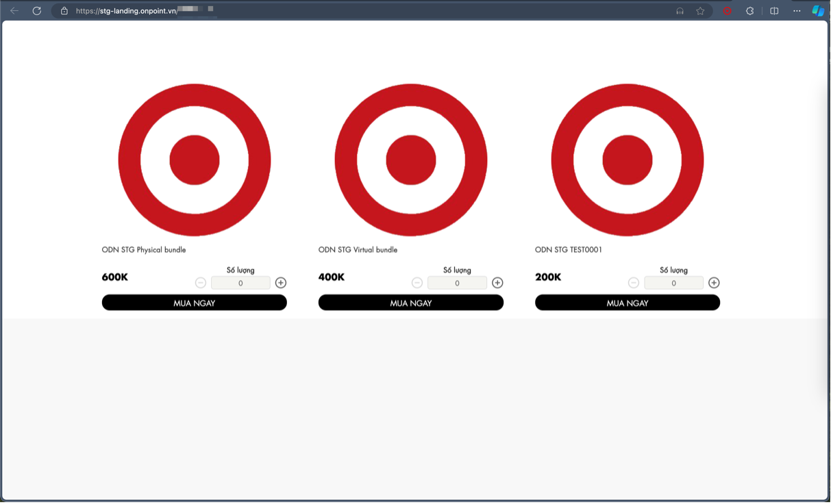Select the 400K price text
Viewport: 833px width, 504px height.
pos(332,277)
